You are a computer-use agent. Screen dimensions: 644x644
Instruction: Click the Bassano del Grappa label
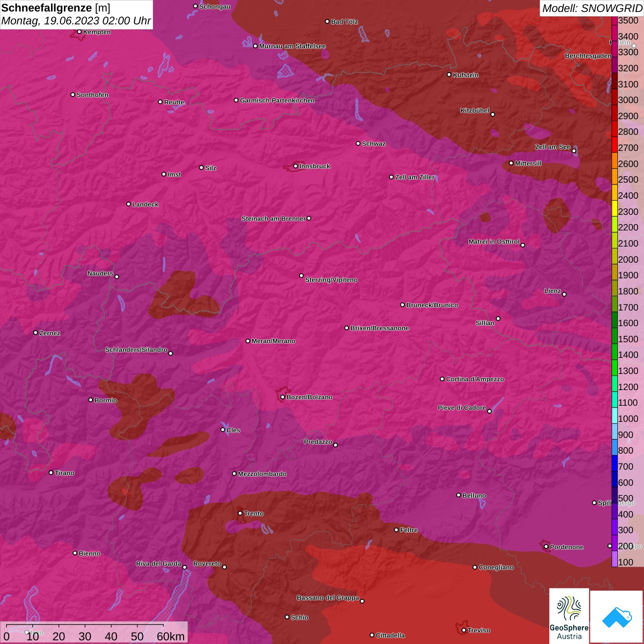[328, 598]
